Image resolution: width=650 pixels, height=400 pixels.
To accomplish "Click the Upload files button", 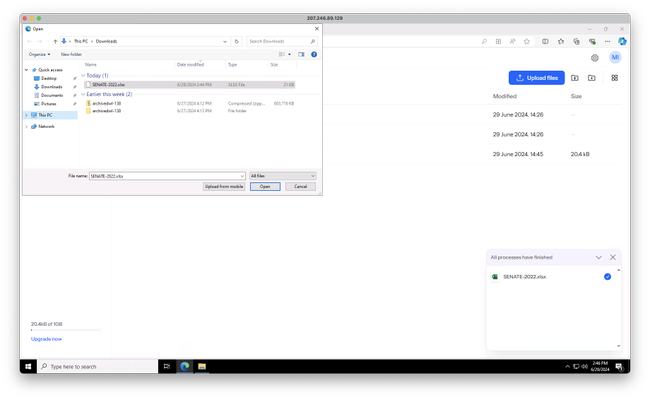I will point(536,78).
